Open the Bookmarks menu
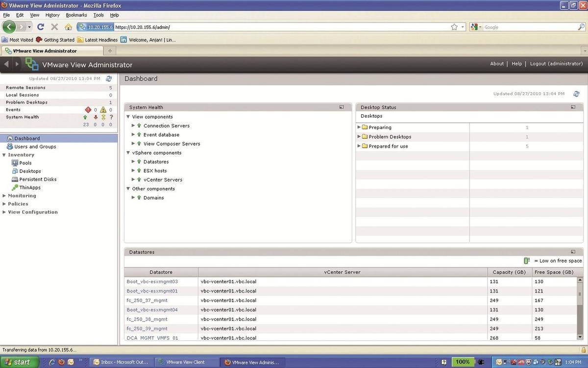Viewport: 588px width, 368px height. 76,15
